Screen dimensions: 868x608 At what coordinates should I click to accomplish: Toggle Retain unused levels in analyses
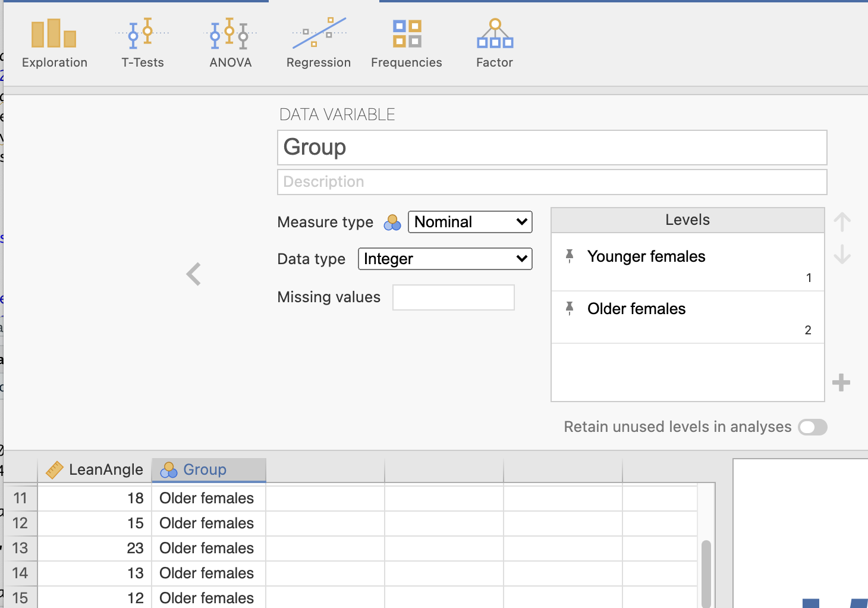(812, 427)
